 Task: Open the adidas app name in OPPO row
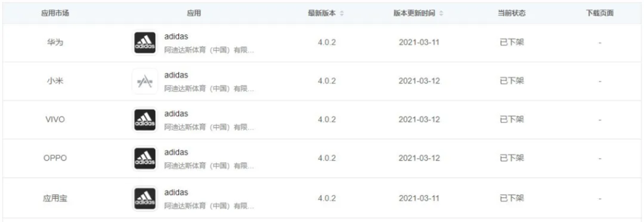pyautogui.click(x=176, y=152)
